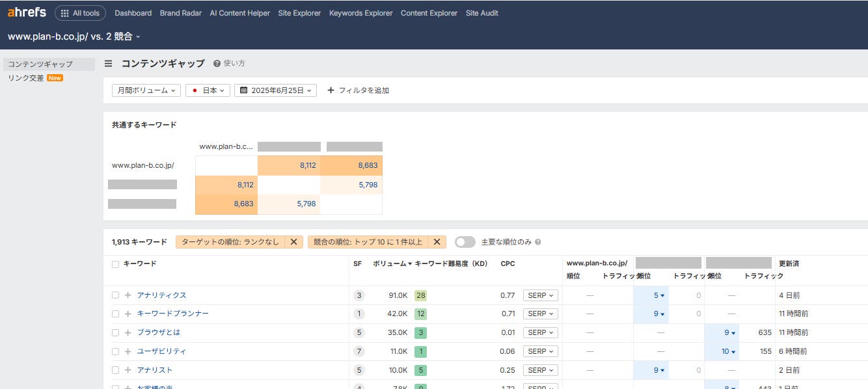Sort by キーワード難易度 (KD) column
This screenshot has width=868, height=389.
click(x=451, y=264)
